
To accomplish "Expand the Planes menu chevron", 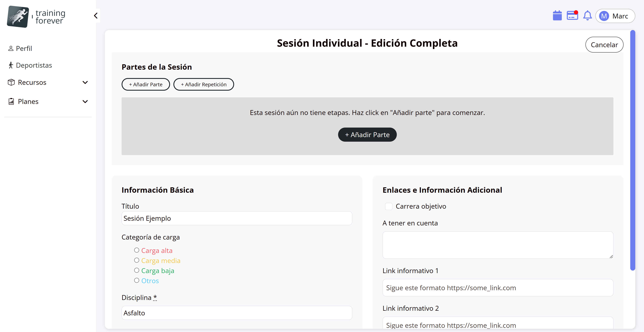I will pyautogui.click(x=85, y=102).
